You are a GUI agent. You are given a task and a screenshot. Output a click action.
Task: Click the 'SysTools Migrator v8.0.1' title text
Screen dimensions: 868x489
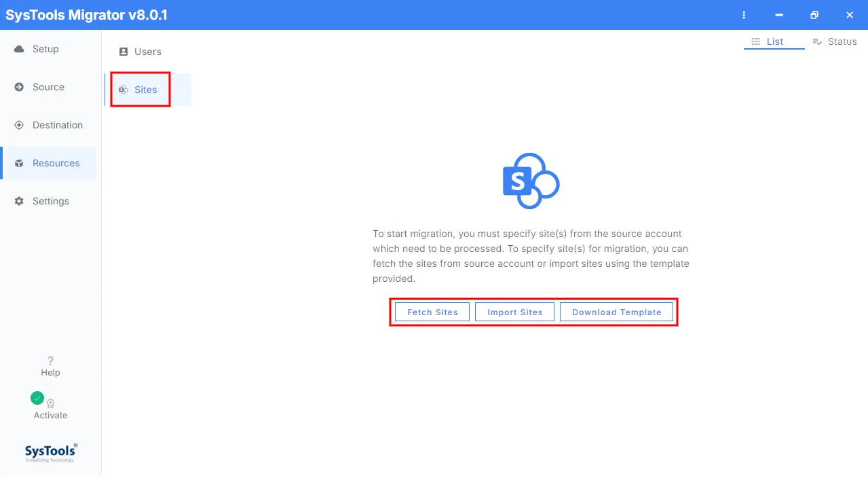[x=87, y=15]
